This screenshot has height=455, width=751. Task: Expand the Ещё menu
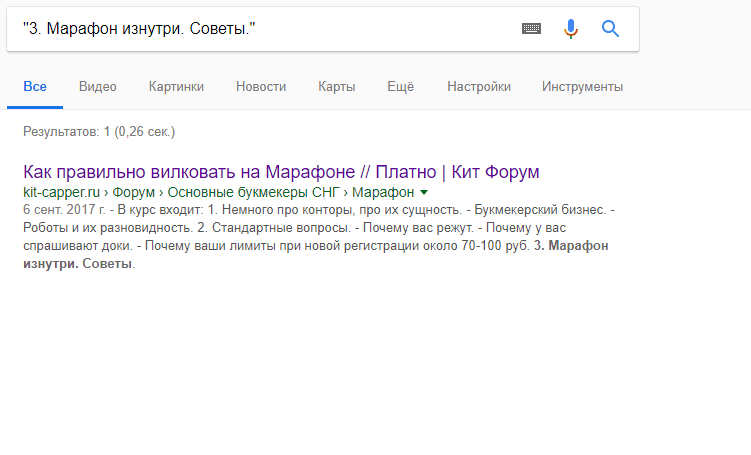(x=401, y=87)
